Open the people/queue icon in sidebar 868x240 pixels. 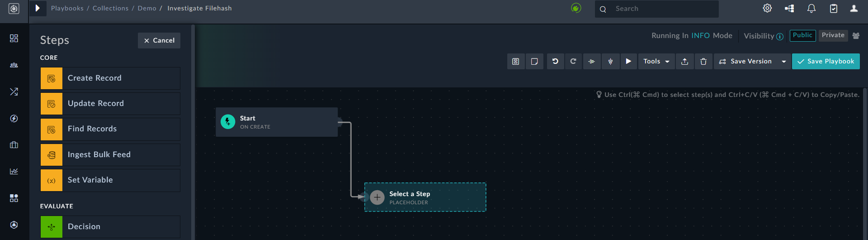pyautogui.click(x=14, y=65)
